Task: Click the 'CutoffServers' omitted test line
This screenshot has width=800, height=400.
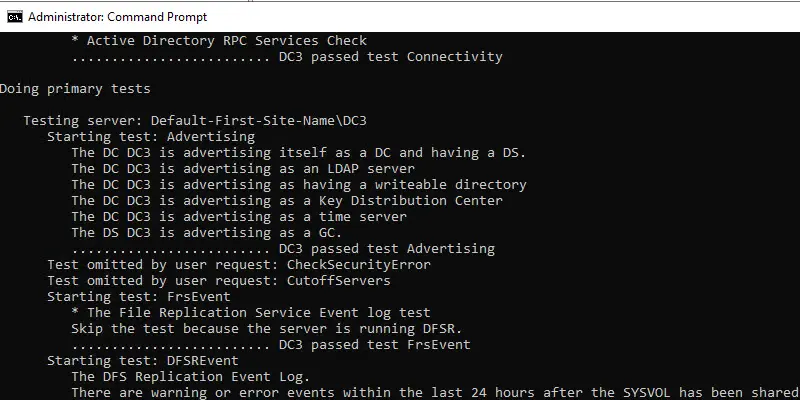Action: point(219,281)
